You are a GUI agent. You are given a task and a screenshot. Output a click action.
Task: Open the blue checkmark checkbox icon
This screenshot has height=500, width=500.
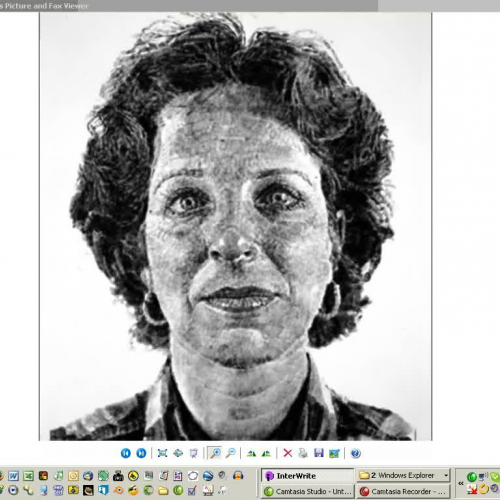192,490
